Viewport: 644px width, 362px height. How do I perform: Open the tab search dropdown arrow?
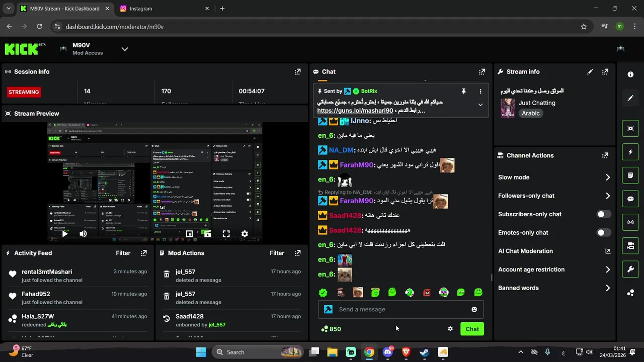coord(9,9)
